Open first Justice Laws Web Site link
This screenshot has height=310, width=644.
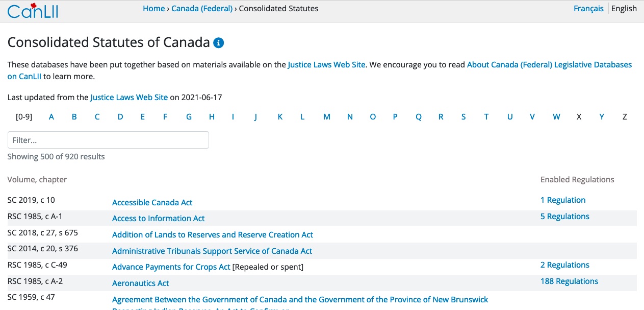point(326,65)
